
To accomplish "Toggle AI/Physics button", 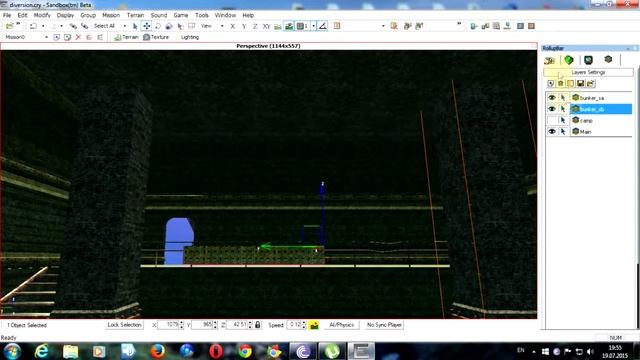I will click(x=342, y=325).
